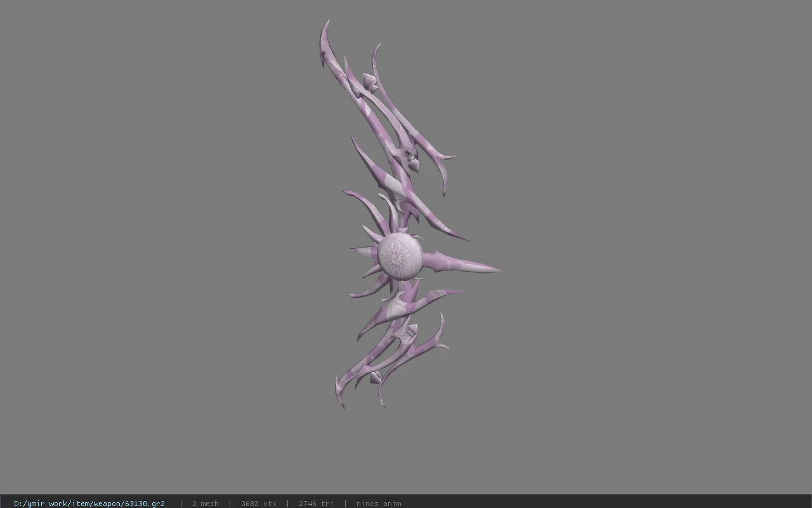Image resolution: width=812 pixels, height=508 pixels.
Task: Click the '3682 vtx' vertex count
Action: (x=259, y=504)
